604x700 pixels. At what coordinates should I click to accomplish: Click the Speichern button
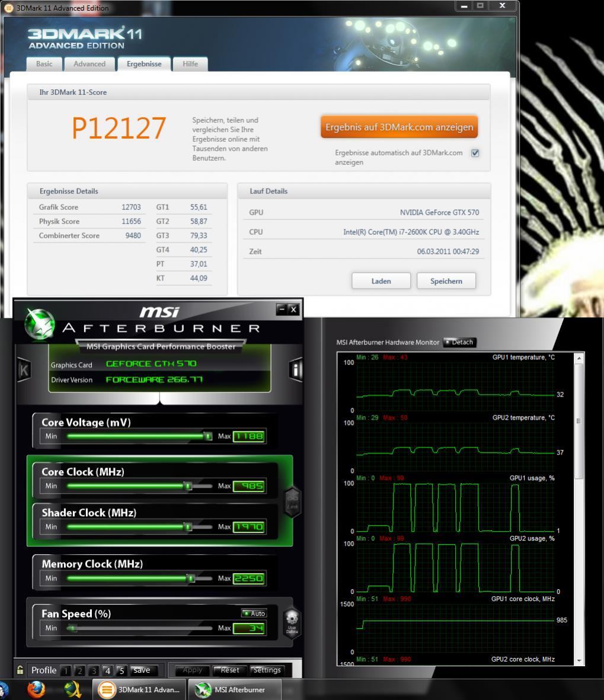446,282
